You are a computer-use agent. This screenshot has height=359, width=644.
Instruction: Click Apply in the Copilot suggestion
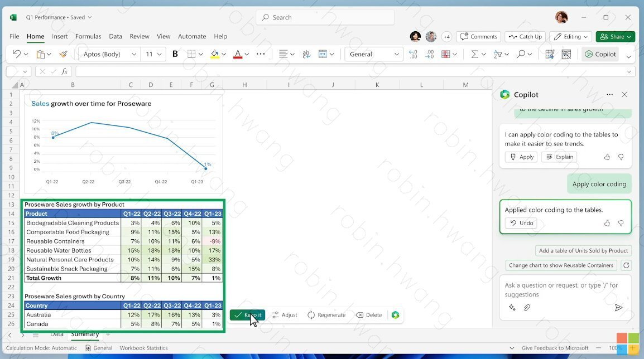tap(521, 157)
